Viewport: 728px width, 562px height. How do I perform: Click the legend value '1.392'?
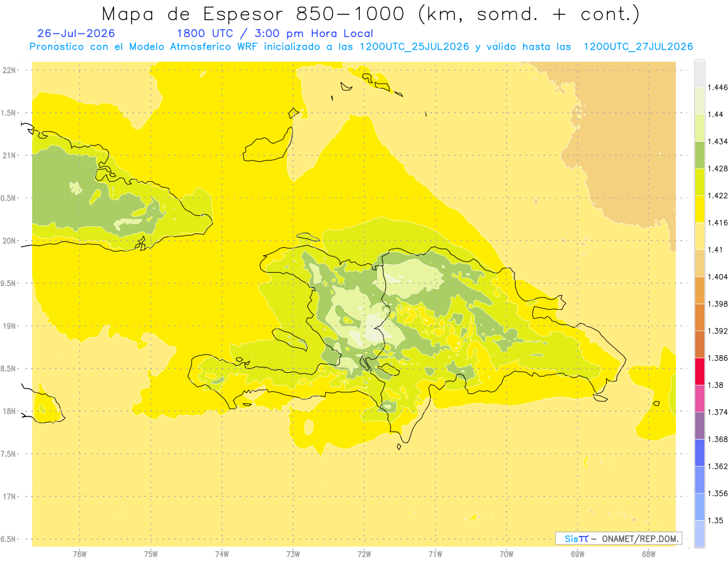click(x=718, y=331)
